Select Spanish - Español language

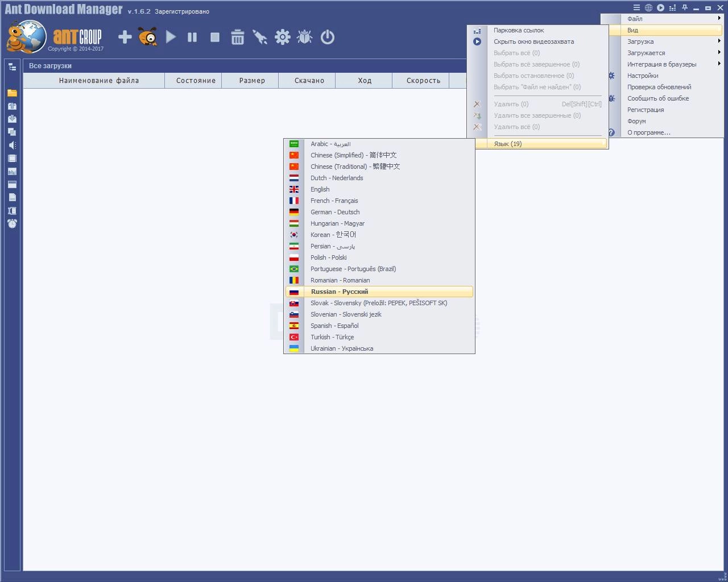tap(379, 326)
